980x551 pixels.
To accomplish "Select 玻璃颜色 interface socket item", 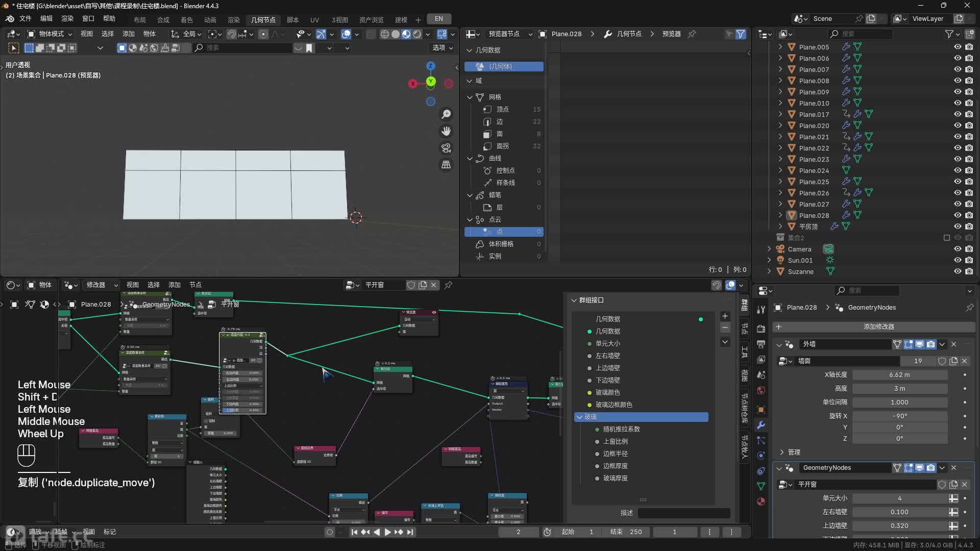I will pos(607,393).
